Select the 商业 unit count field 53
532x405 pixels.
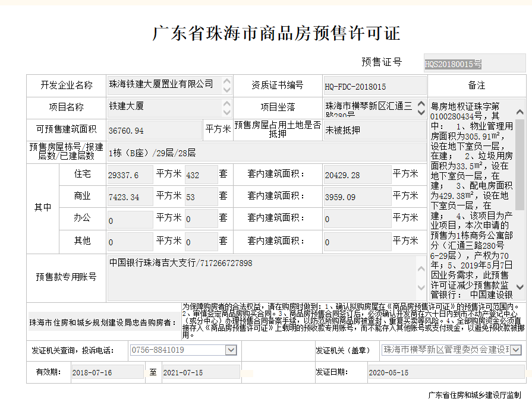(x=200, y=197)
